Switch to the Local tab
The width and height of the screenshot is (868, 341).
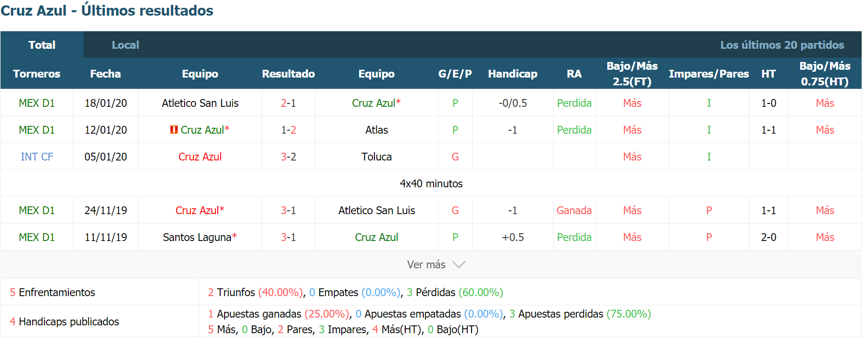point(125,45)
